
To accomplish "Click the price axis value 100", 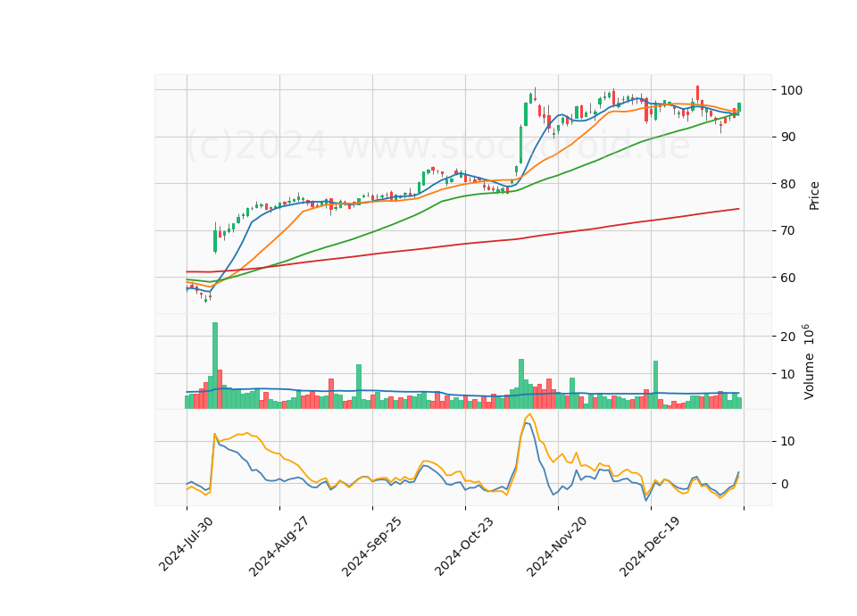I will pos(792,90).
